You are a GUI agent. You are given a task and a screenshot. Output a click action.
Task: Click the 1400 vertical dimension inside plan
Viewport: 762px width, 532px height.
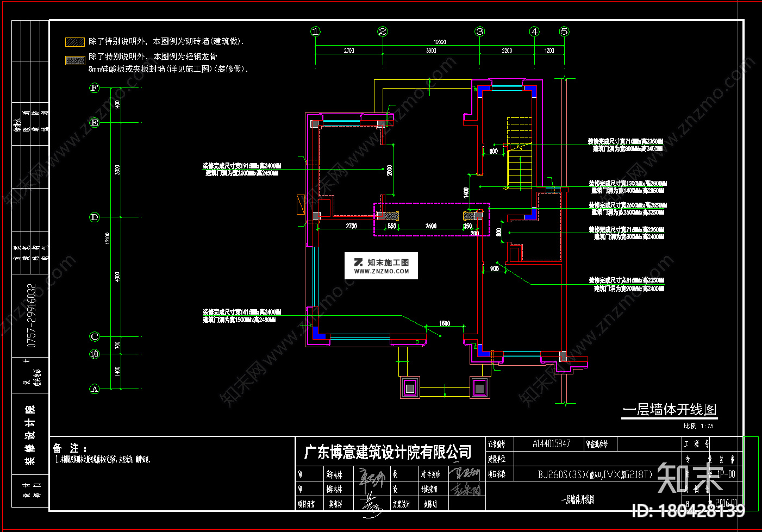pos(466,192)
